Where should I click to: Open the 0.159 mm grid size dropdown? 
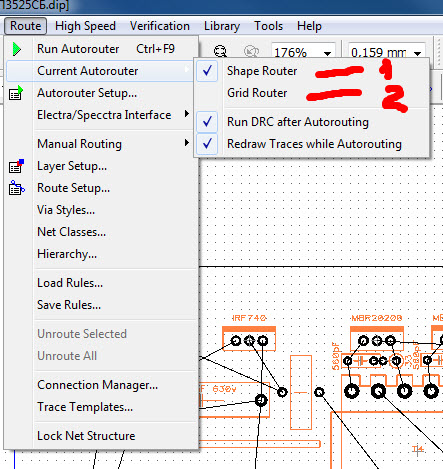[x=417, y=53]
